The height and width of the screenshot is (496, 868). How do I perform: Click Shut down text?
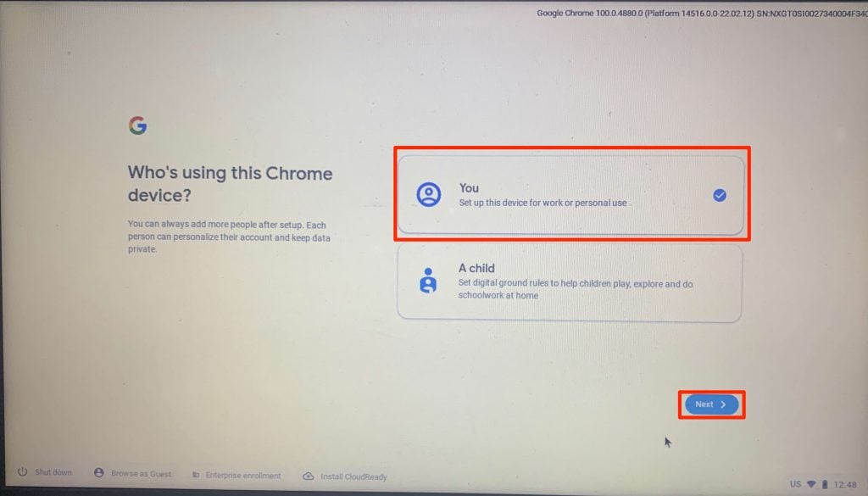tap(53, 472)
